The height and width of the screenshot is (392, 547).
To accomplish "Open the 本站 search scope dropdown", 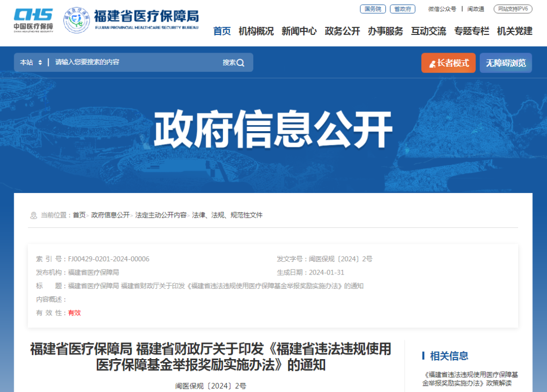I will coord(31,62).
